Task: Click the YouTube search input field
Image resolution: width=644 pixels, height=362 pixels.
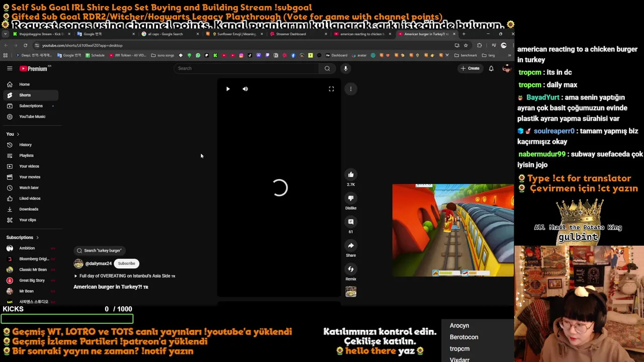Action: click(247, 68)
